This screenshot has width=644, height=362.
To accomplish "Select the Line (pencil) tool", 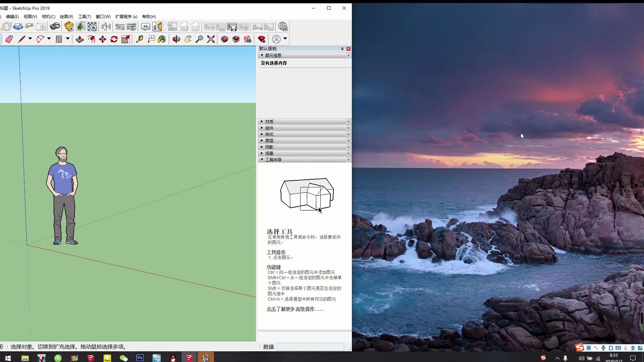I will (21, 39).
